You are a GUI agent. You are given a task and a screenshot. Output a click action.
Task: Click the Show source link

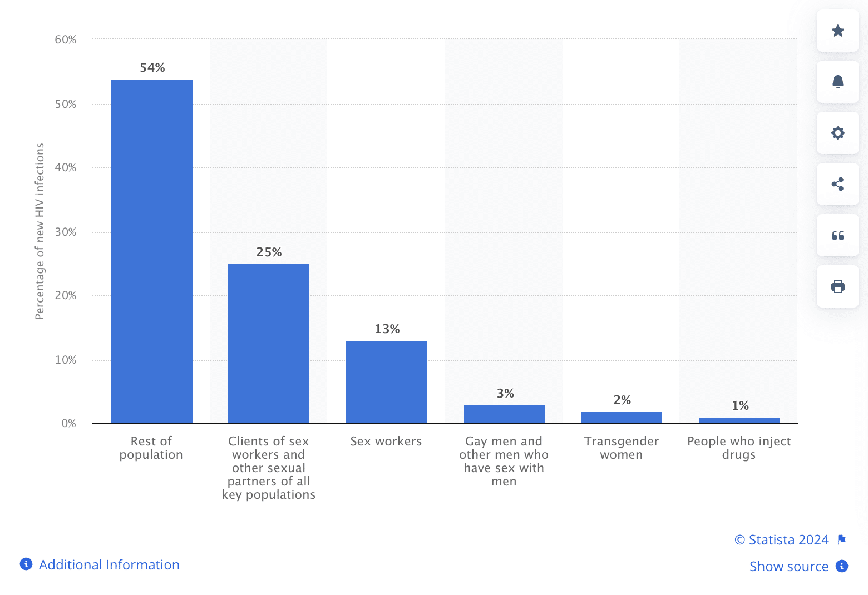click(789, 566)
